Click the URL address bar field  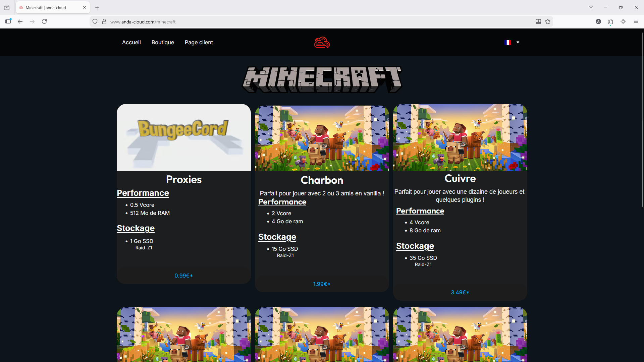coord(302,22)
